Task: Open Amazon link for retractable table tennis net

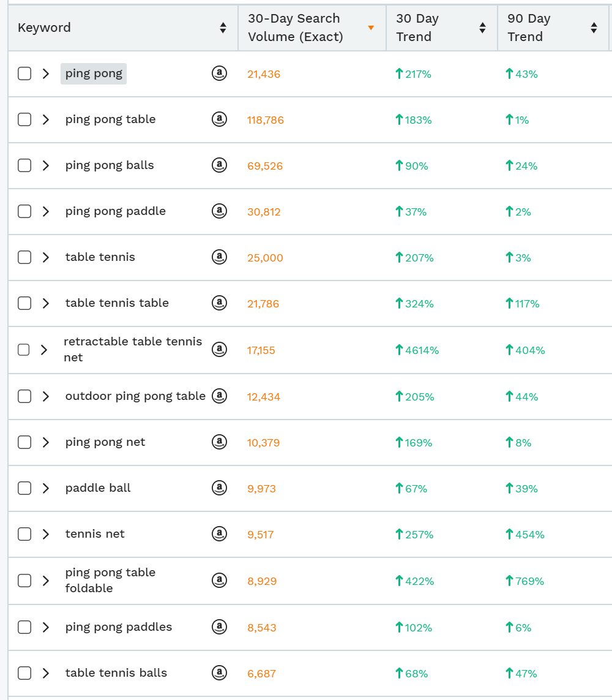Action: pyautogui.click(x=219, y=350)
